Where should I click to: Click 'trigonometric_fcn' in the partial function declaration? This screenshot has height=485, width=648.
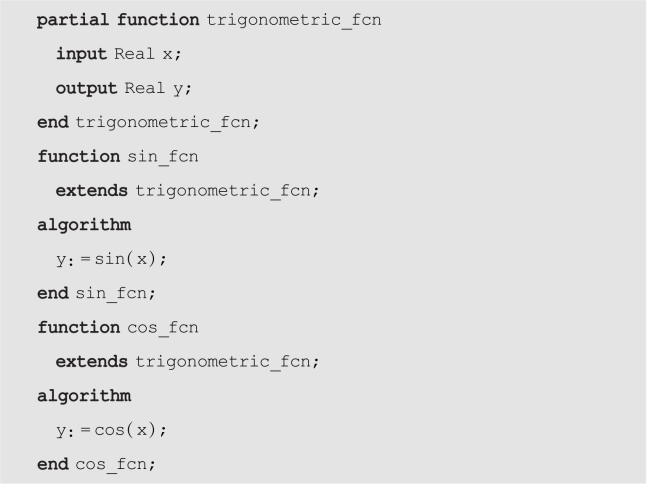tap(294, 20)
